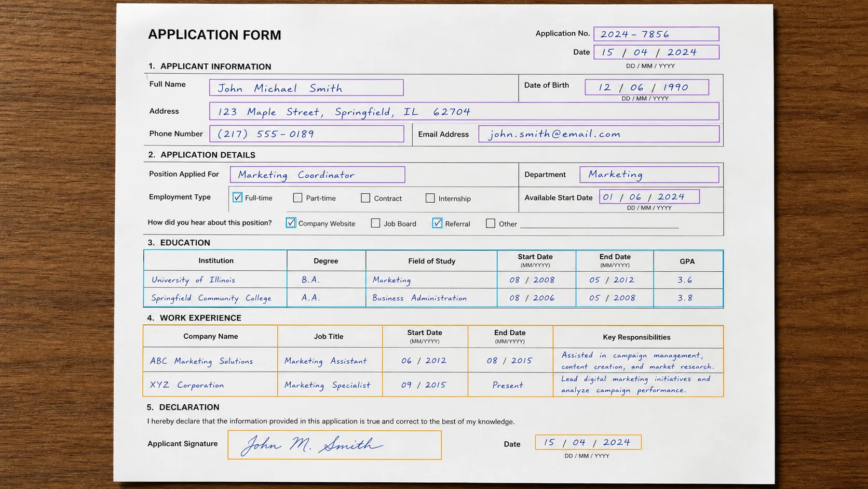Click the Applicant Signature box
Viewport: 868px width, 489px height.
pos(334,445)
